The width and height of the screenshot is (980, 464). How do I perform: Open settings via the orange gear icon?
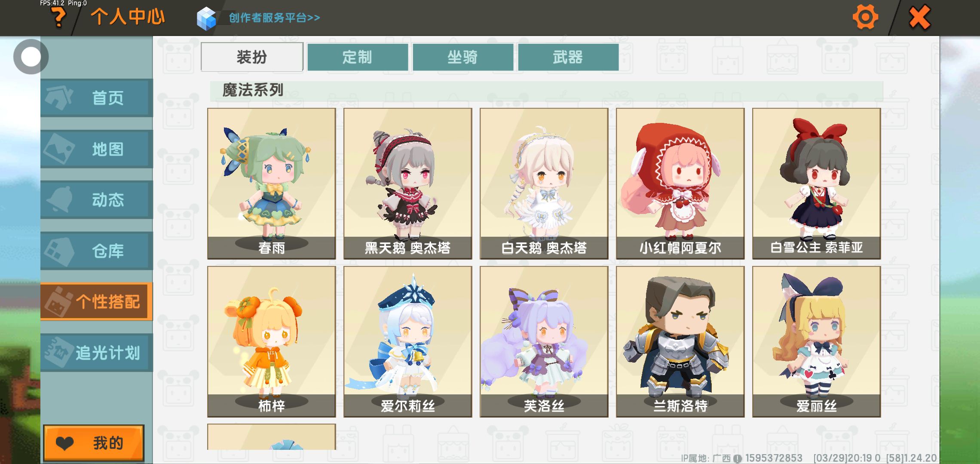coord(865,17)
